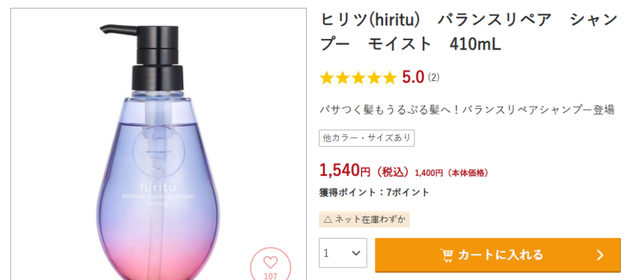The width and height of the screenshot is (644, 280).
Task: Open the reviews via the (2) count
Action: [433, 78]
